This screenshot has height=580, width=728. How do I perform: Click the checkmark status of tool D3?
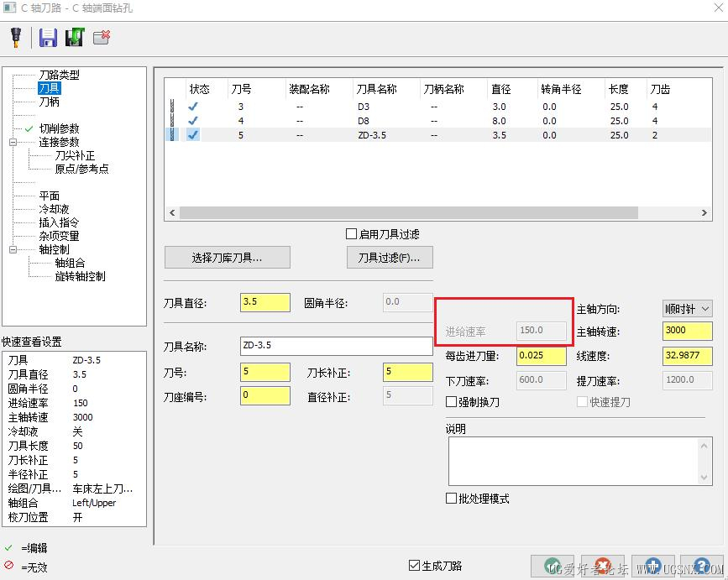pyautogui.click(x=193, y=107)
